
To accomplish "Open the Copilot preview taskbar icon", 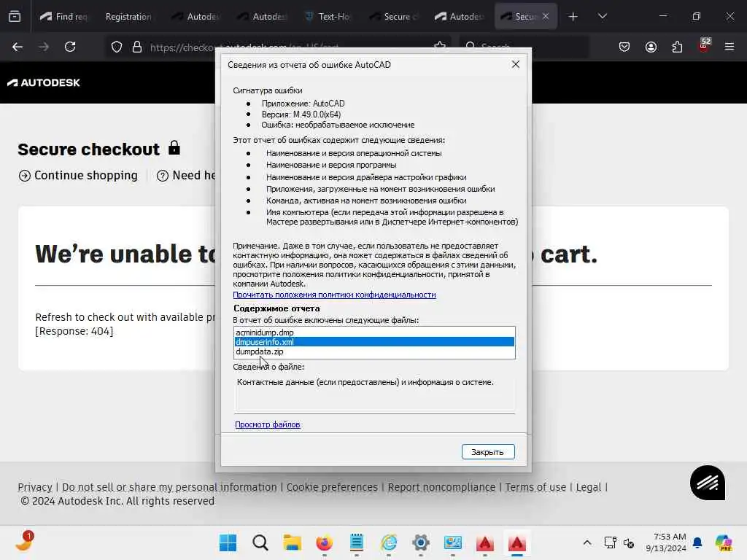I will pyautogui.click(x=724, y=542).
